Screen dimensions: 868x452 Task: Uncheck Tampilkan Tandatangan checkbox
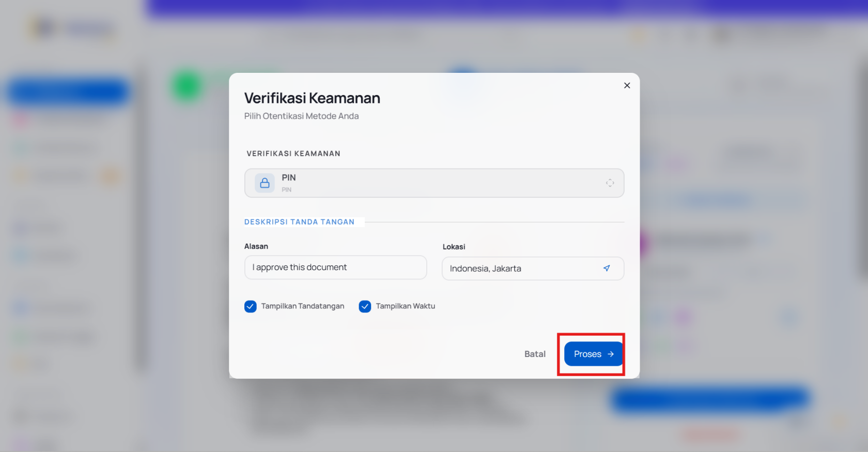coord(250,306)
